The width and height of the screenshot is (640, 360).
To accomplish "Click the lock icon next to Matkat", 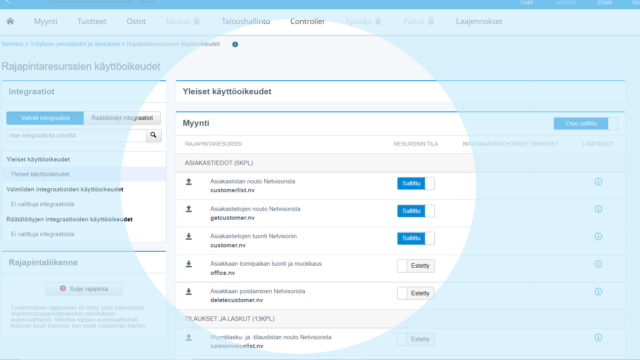I will [196, 21].
